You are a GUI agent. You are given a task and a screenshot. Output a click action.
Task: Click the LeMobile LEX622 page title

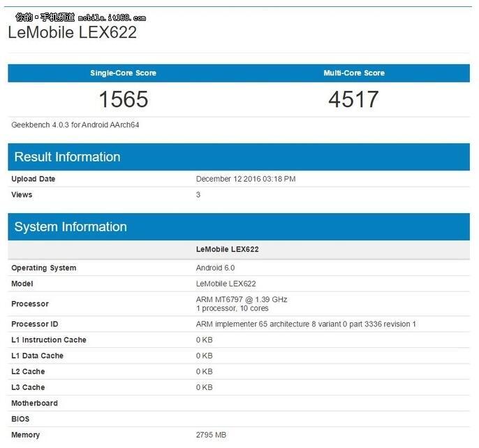pos(73,32)
